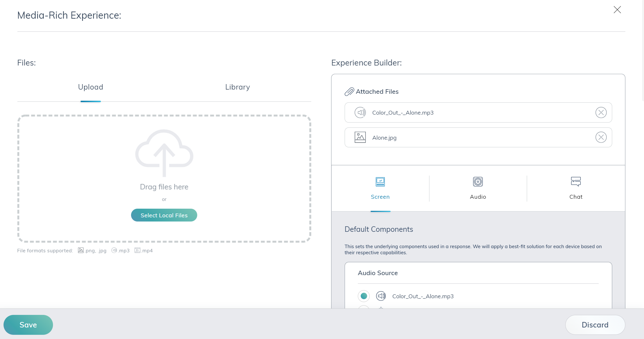Screen dimensions: 644x339
Task: Click Color_Out_-_Alone.mp3 attached file name
Action: click(403, 113)
